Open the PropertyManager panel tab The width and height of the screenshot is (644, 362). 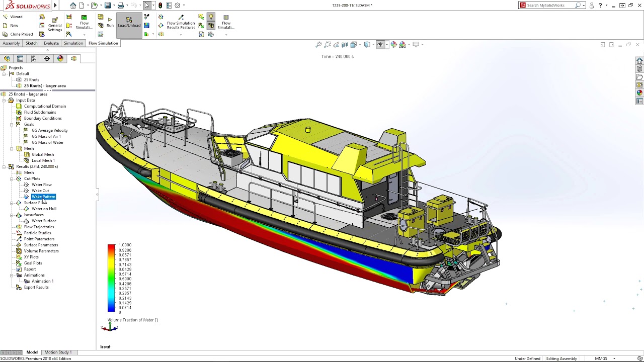(20, 59)
